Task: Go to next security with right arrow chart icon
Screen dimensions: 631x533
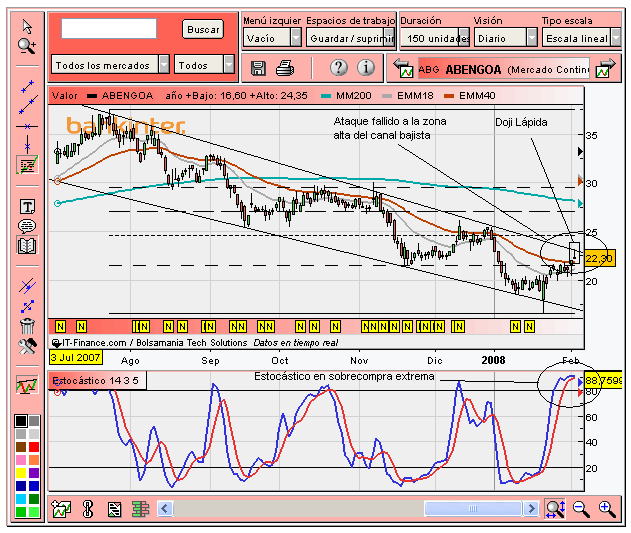Action: pyautogui.click(x=606, y=68)
